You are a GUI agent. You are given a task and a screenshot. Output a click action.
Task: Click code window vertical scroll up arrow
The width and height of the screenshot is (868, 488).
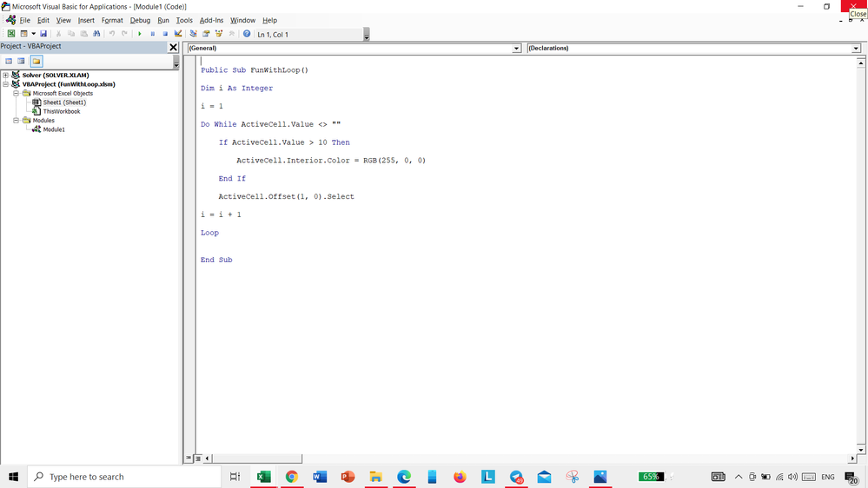[x=861, y=63]
